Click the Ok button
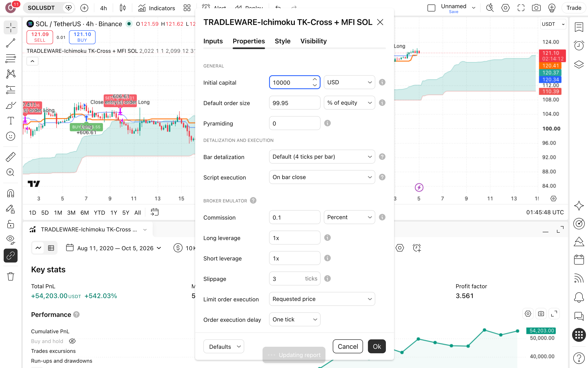Image resolution: width=588 pixels, height=368 pixels. (x=377, y=346)
